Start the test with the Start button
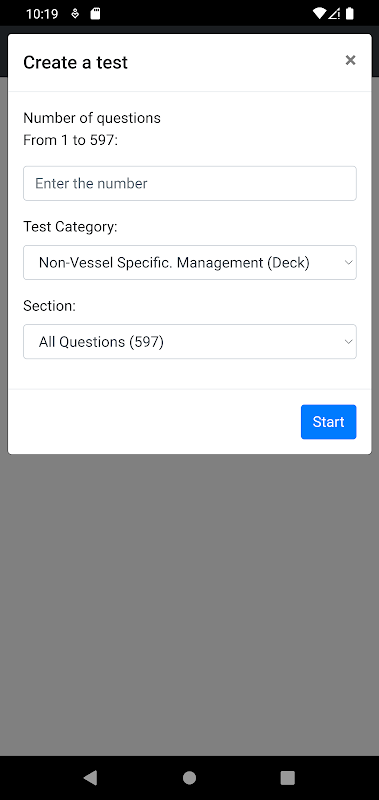 pos(329,422)
